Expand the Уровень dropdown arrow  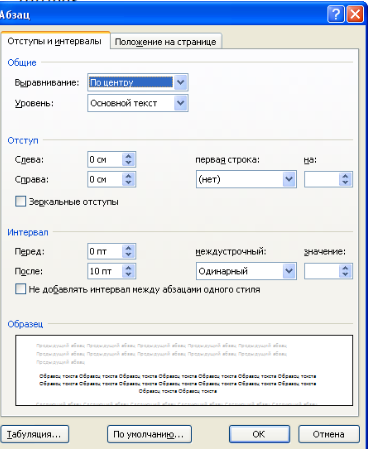pos(181,103)
